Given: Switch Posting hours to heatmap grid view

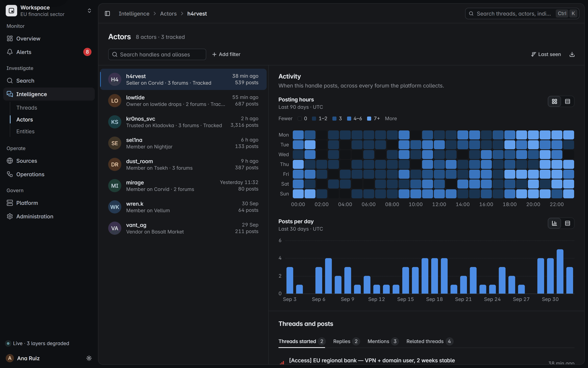Looking at the screenshot, I should tap(555, 101).
